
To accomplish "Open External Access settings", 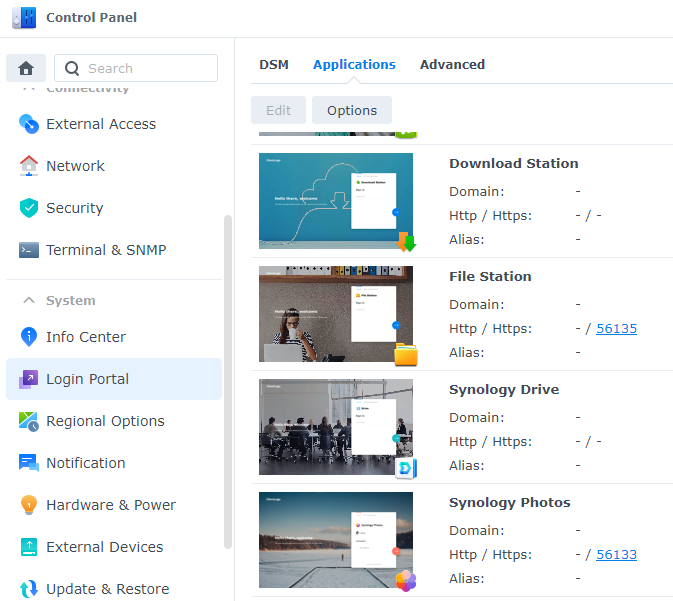I will point(114,124).
